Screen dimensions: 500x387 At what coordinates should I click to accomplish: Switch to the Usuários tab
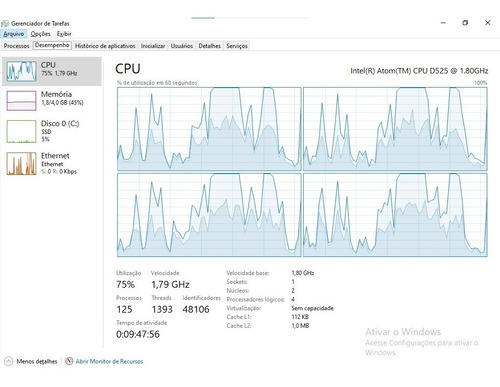coord(182,46)
